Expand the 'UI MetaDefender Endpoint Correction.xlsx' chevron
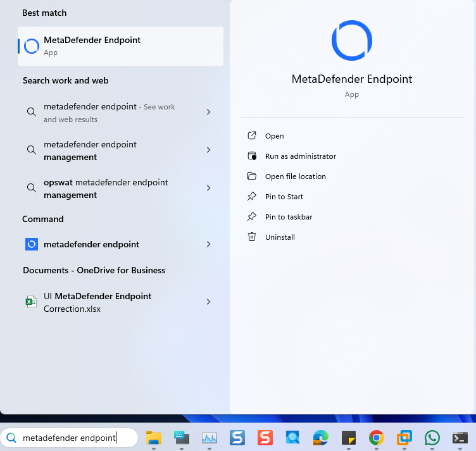 click(x=208, y=302)
